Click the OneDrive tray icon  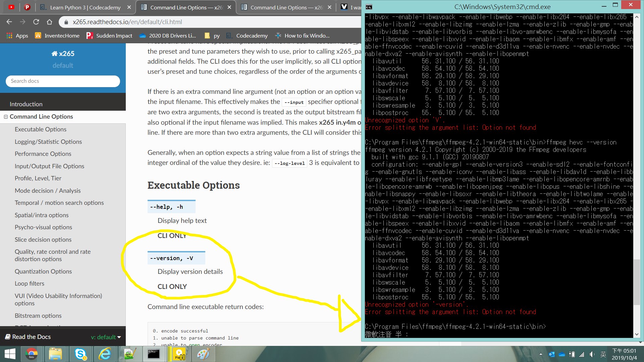pos(562,354)
